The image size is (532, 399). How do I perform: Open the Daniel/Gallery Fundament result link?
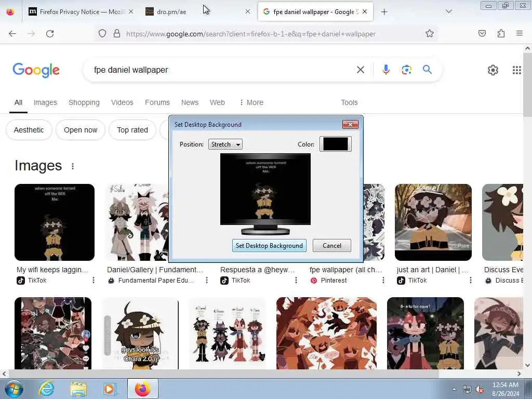pyautogui.click(x=155, y=270)
